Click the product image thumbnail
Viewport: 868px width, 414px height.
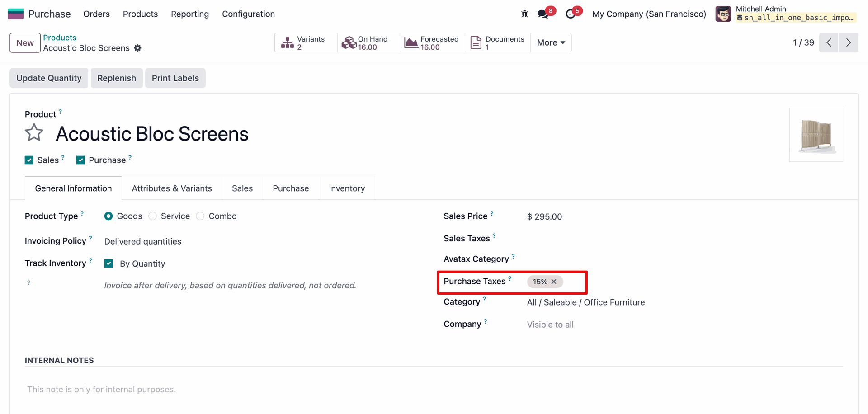[x=816, y=135]
